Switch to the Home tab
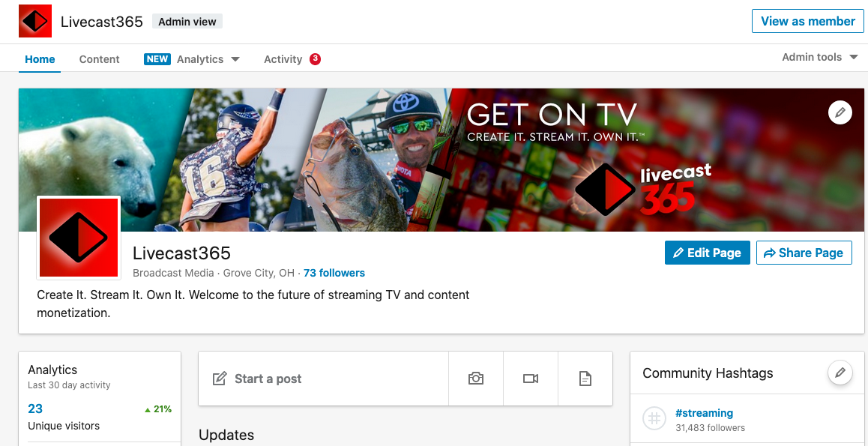 click(x=40, y=59)
